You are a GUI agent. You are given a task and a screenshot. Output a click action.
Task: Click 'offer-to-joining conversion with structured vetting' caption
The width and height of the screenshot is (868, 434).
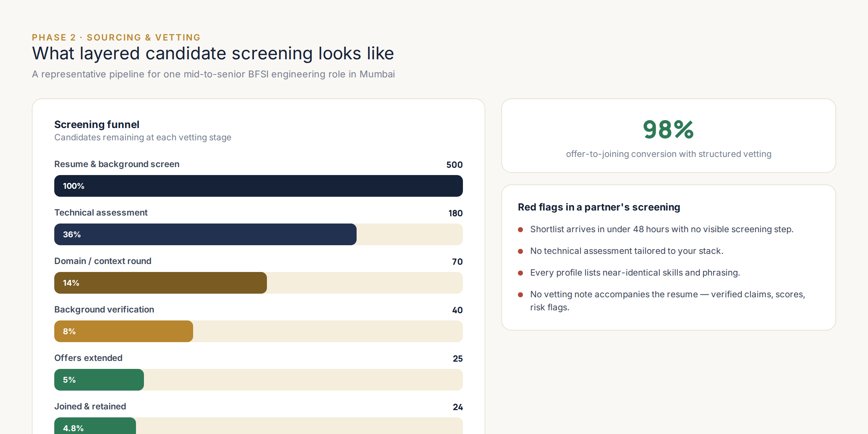point(668,154)
